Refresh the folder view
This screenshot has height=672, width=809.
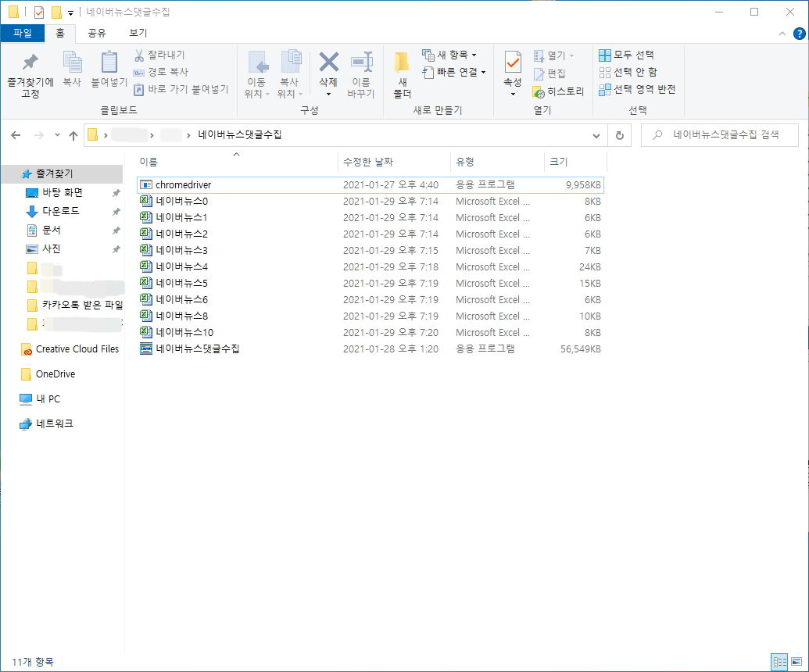(620, 136)
